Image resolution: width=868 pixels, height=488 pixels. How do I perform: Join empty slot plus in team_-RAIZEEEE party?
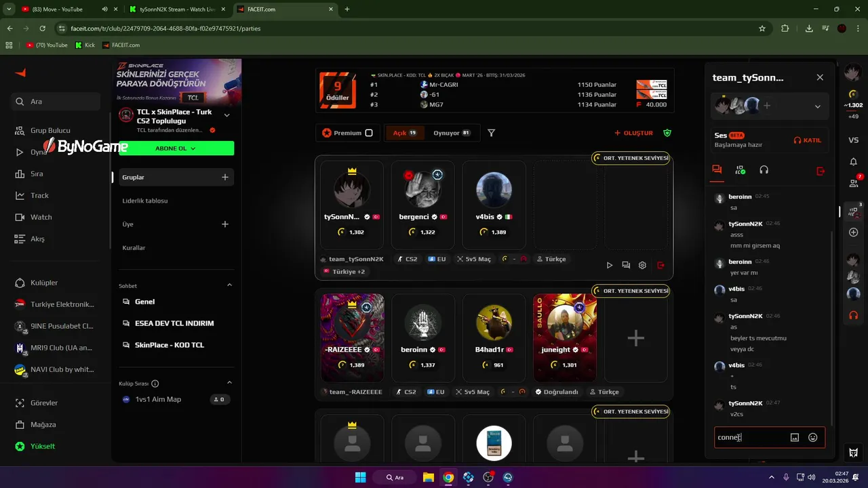635,338
